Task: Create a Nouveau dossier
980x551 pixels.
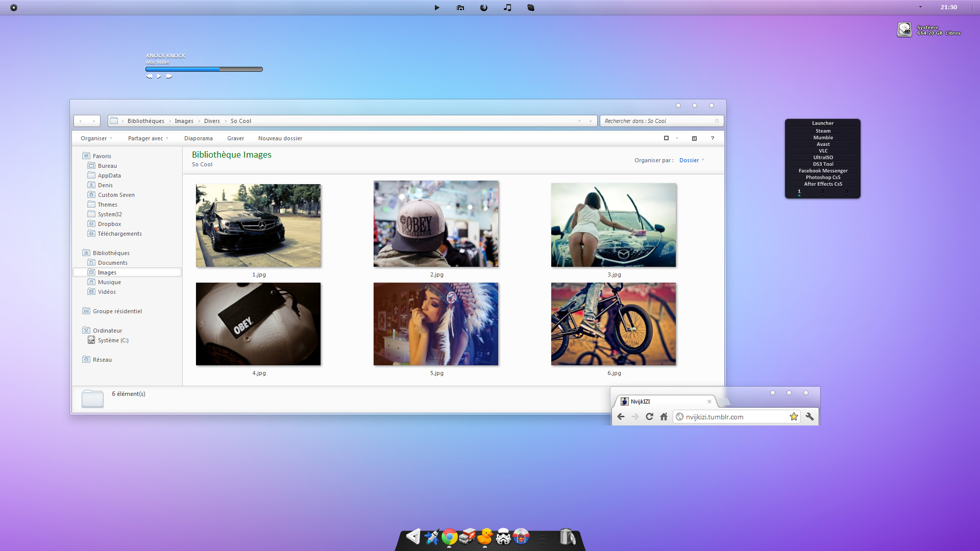Action: pos(280,138)
